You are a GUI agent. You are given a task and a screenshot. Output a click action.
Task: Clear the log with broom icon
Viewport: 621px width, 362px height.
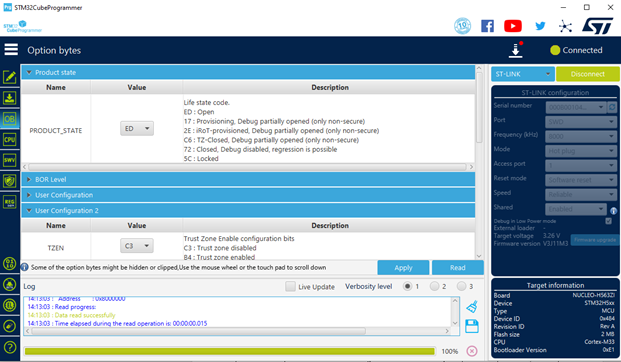472,307
